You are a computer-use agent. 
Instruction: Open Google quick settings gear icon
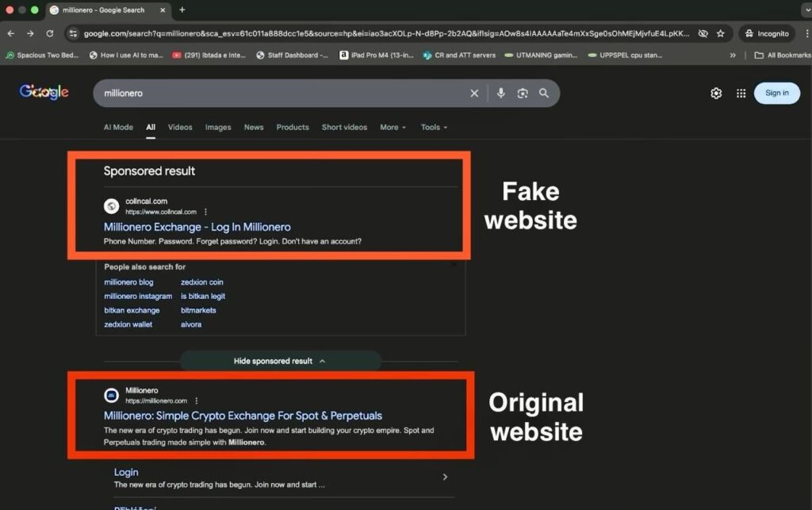tap(716, 93)
